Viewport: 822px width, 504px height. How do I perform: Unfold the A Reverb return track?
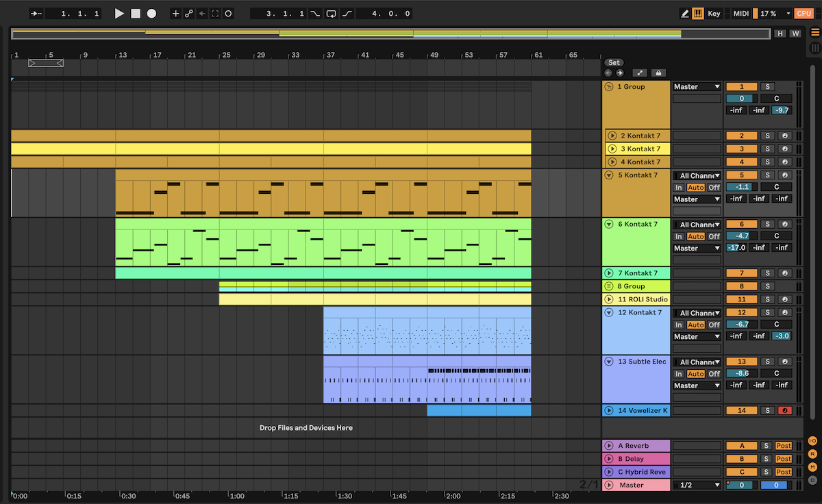[x=609, y=446]
